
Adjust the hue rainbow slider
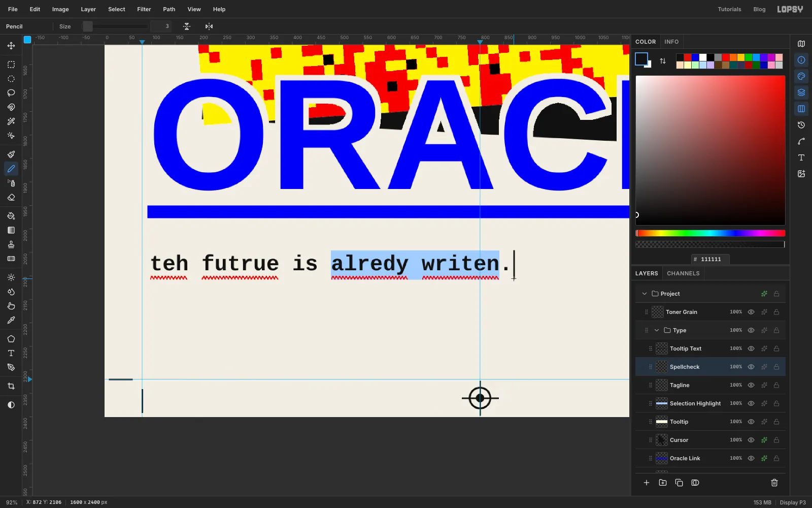point(710,233)
